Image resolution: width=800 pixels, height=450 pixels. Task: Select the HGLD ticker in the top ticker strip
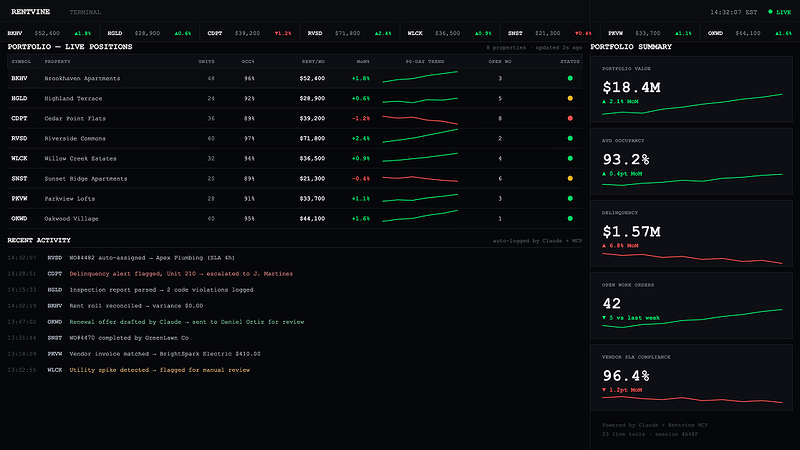click(x=149, y=33)
